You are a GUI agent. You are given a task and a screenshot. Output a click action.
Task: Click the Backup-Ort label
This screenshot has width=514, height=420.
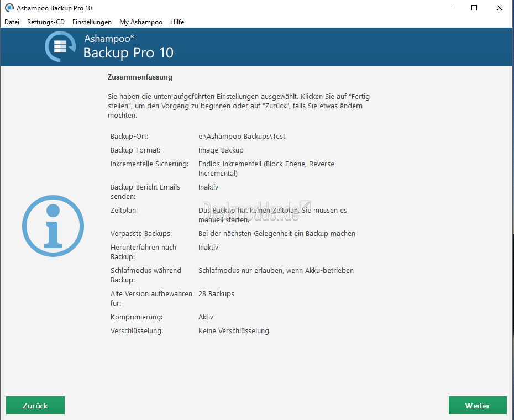click(x=129, y=136)
